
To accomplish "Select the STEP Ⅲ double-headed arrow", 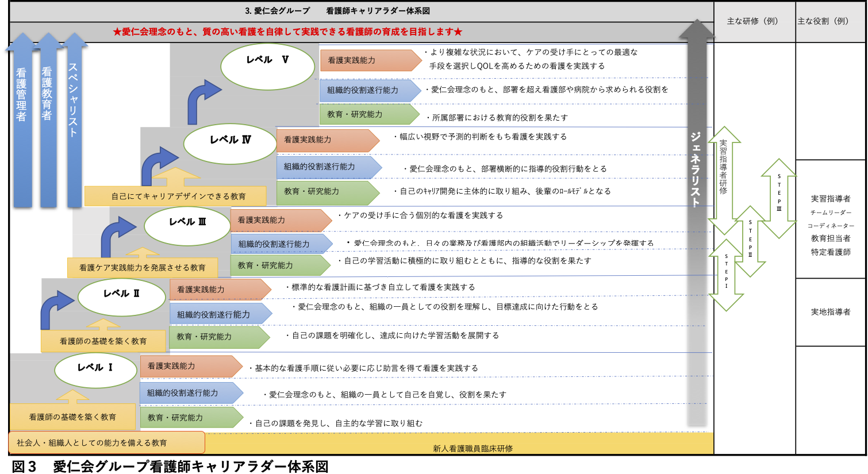I will pos(779,198).
